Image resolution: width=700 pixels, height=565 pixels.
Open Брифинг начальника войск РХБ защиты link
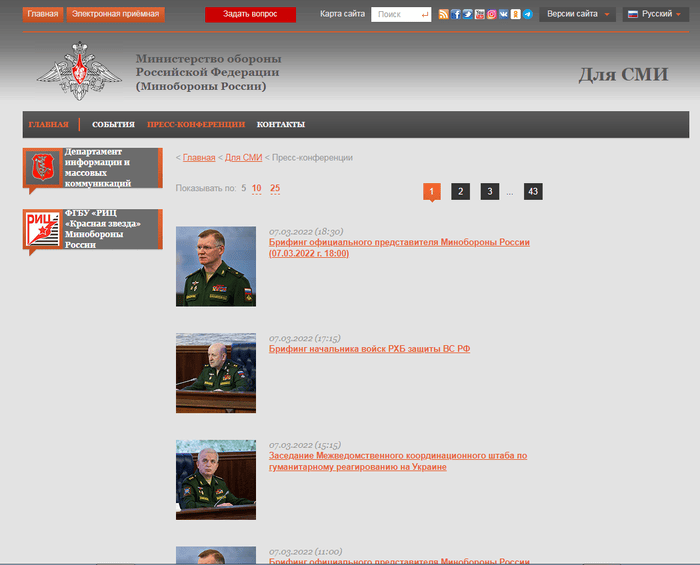point(369,349)
